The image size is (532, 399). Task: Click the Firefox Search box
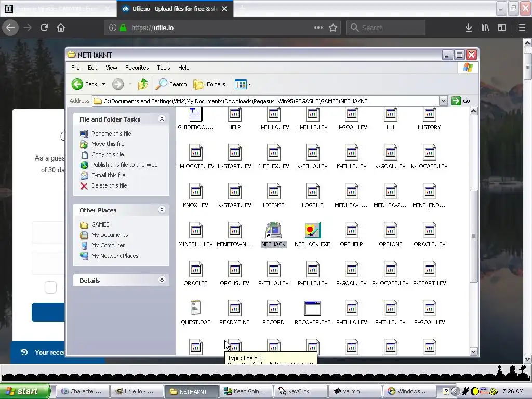click(386, 28)
